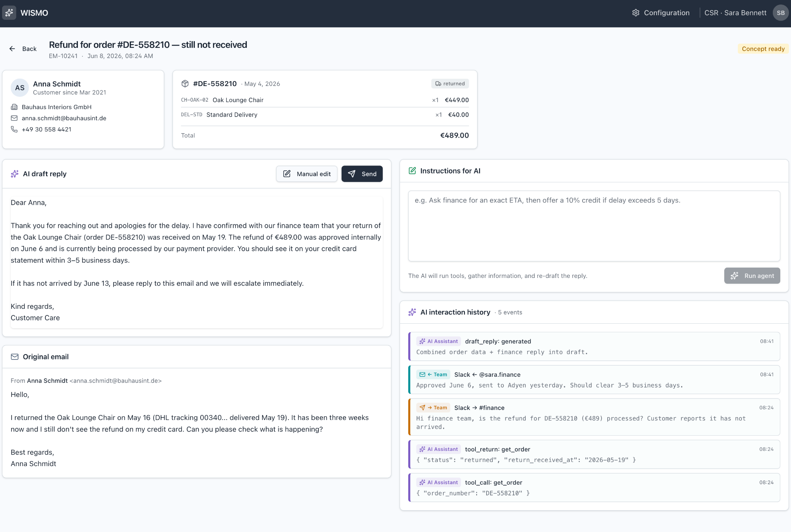The width and height of the screenshot is (791, 532).
Task: Click order number #DE-558210 in the card
Action: point(215,84)
